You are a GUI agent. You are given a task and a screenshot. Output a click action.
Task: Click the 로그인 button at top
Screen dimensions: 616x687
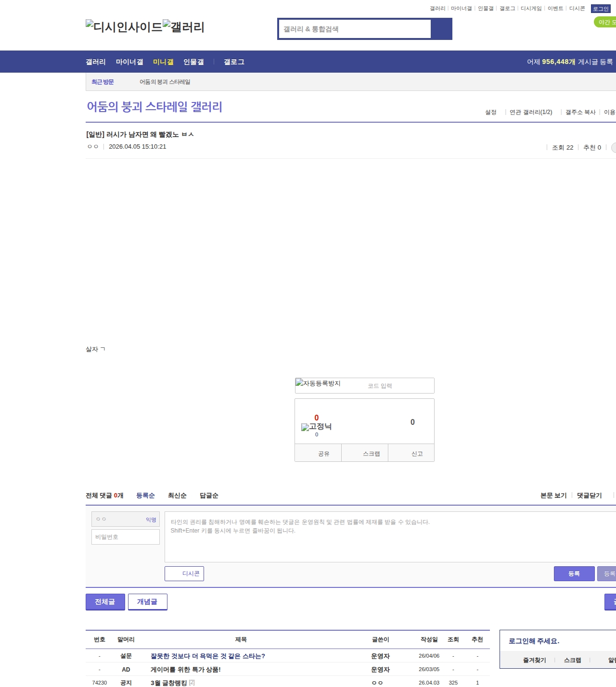click(601, 9)
